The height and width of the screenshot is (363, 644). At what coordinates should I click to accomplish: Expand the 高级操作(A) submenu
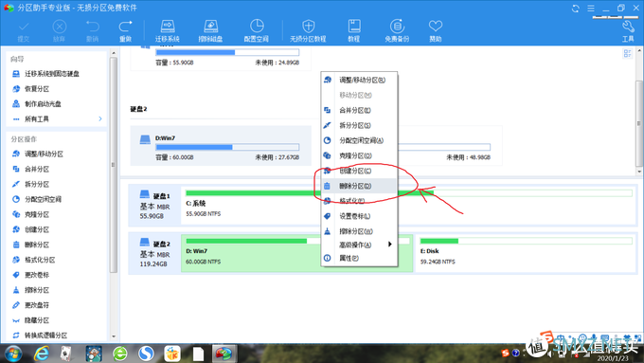359,245
